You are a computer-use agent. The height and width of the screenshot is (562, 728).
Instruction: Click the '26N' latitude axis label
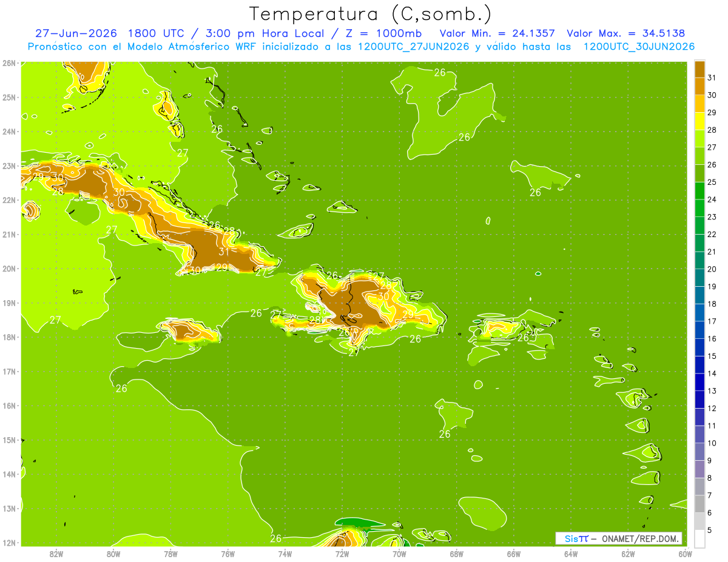8,62
